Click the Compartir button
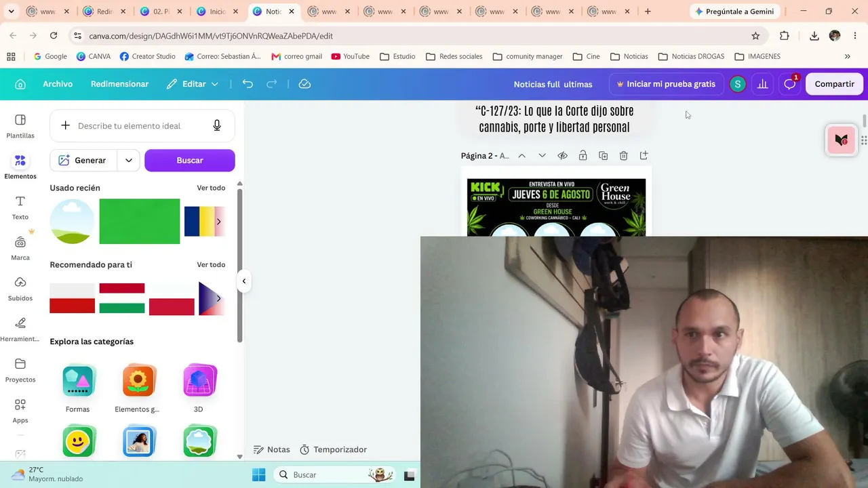The width and height of the screenshot is (868, 488). click(x=834, y=84)
